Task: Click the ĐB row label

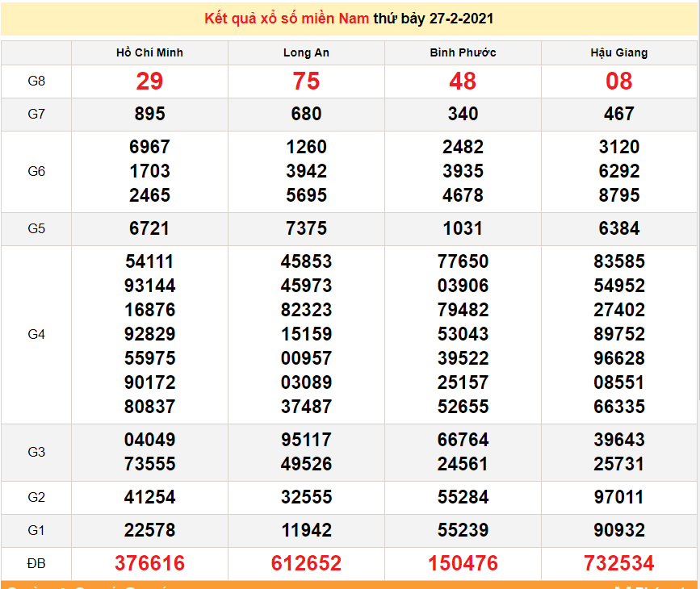Action: click(x=36, y=563)
